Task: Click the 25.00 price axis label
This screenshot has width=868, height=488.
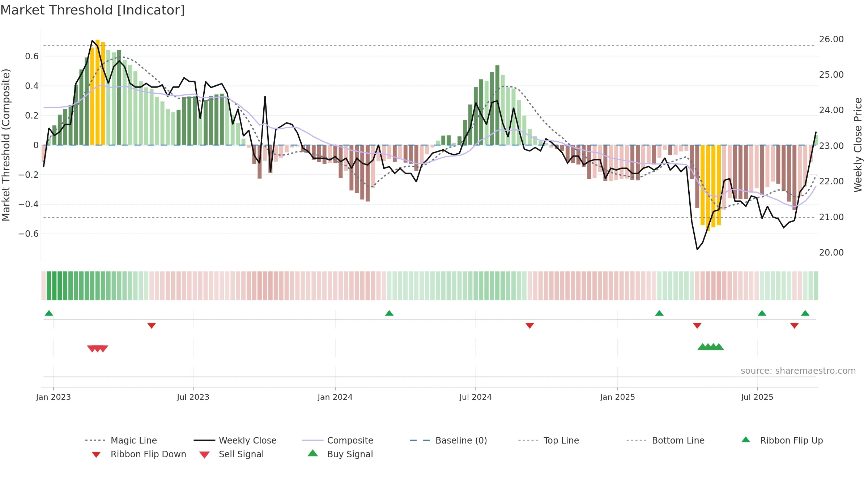Action: click(x=831, y=74)
